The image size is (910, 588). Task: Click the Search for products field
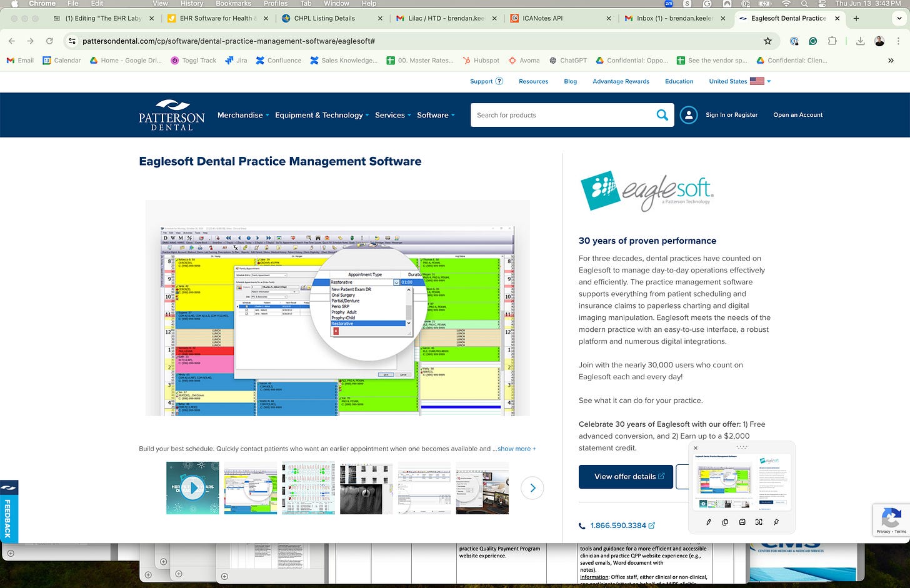point(562,115)
